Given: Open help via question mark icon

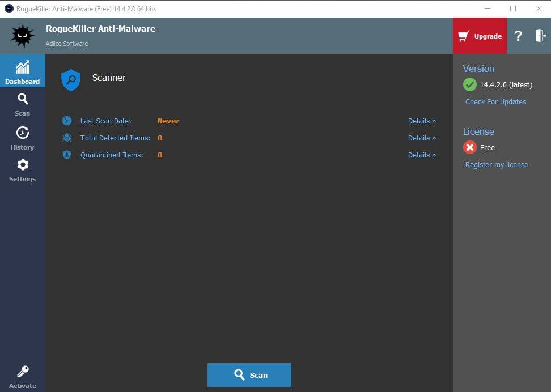Looking at the screenshot, I should [x=518, y=36].
